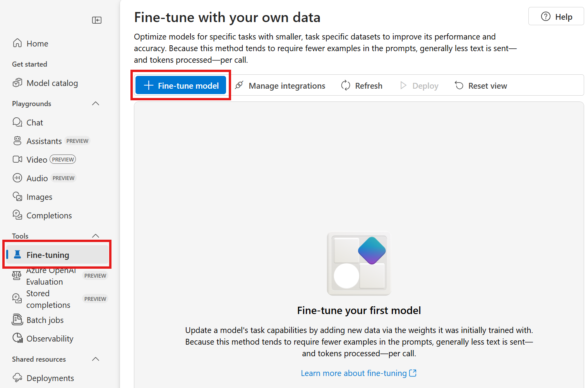The image size is (588, 388).
Task: Collapse the left navigation sidebar
Action: click(x=97, y=20)
